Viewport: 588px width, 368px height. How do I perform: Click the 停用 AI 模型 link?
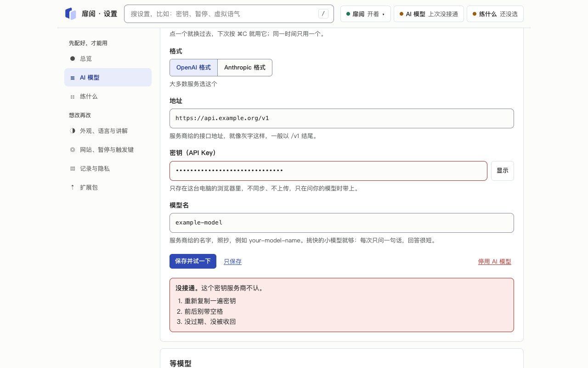(x=495, y=261)
